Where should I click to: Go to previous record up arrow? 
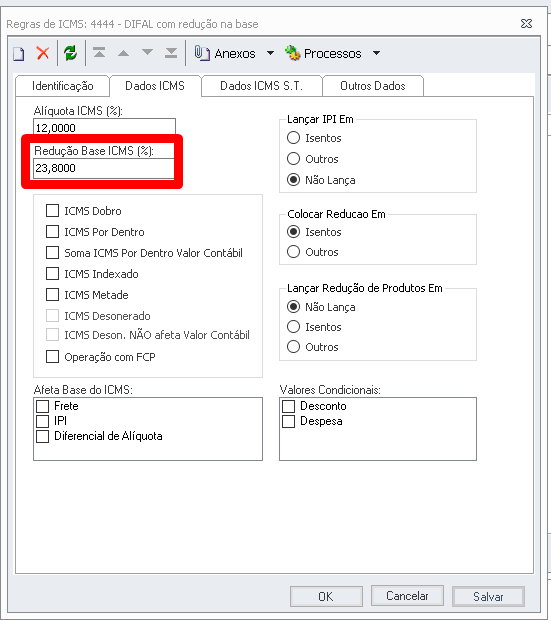(x=124, y=53)
